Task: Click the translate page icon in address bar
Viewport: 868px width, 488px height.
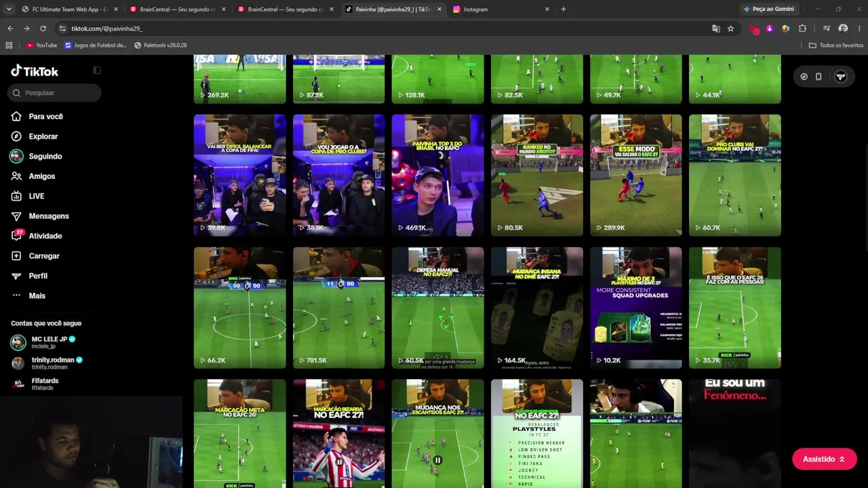Action: point(716,28)
